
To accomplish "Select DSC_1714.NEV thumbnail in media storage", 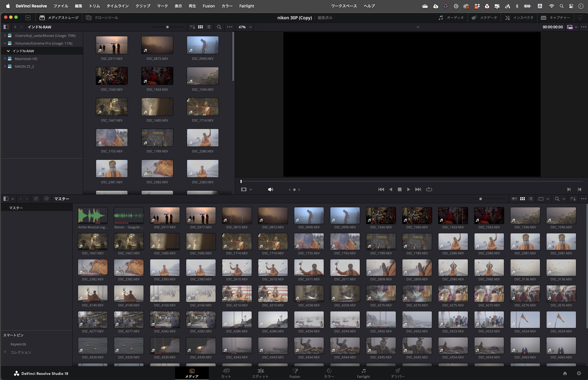I will click(x=203, y=107).
